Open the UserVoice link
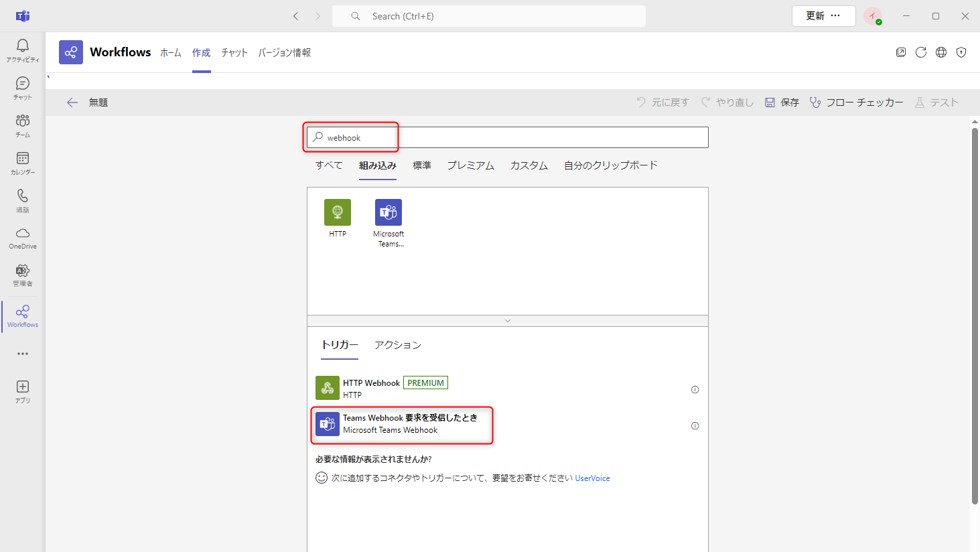Image resolution: width=980 pixels, height=552 pixels. tap(592, 478)
